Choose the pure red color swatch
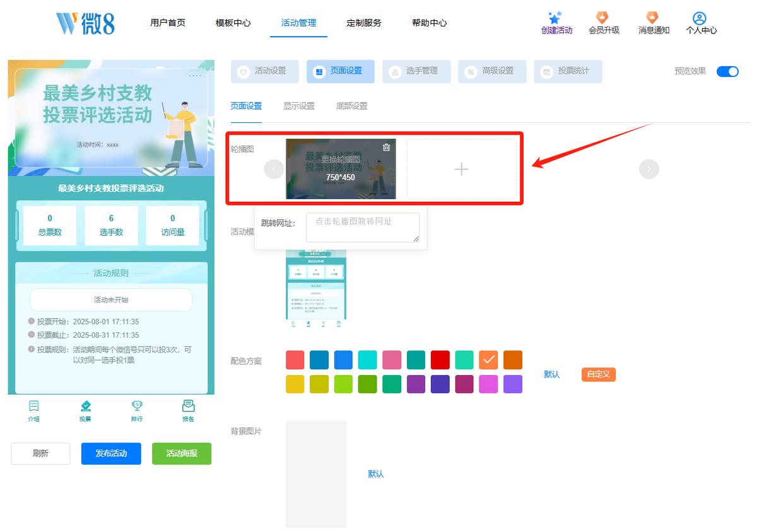Screen dimensions: 757x532 440,360
